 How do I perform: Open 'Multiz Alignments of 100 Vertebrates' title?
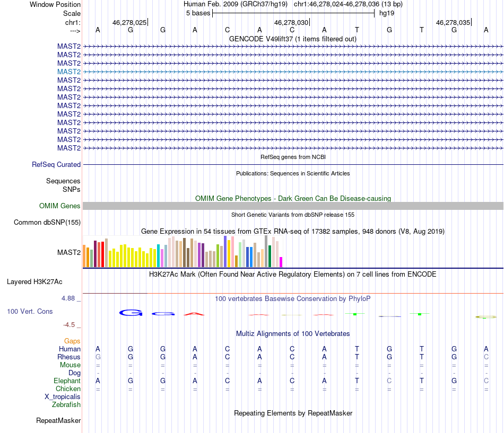(292, 334)
